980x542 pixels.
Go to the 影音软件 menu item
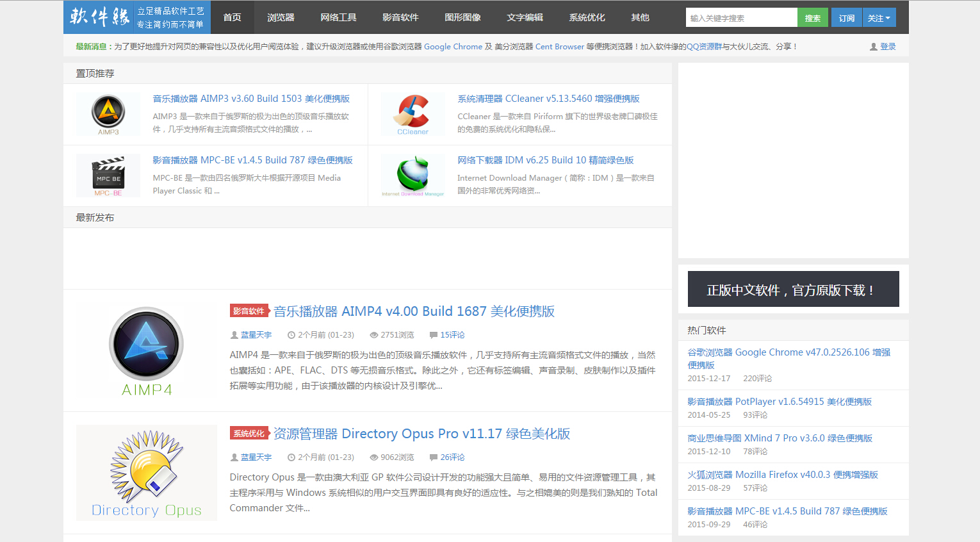coord(400,17)
